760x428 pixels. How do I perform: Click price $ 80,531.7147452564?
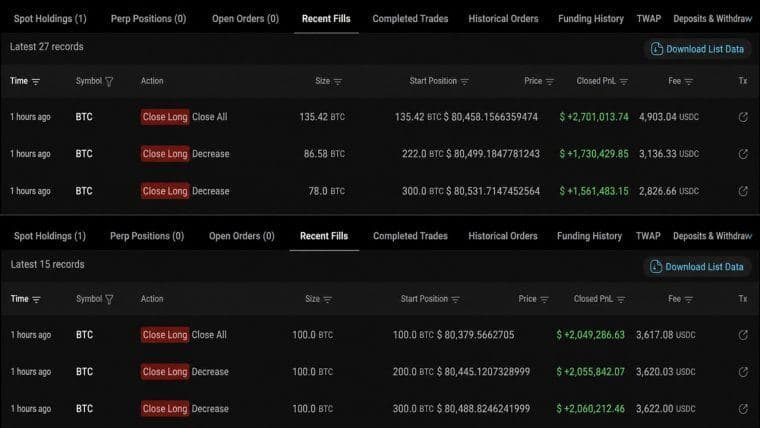(x=493, y=191)
